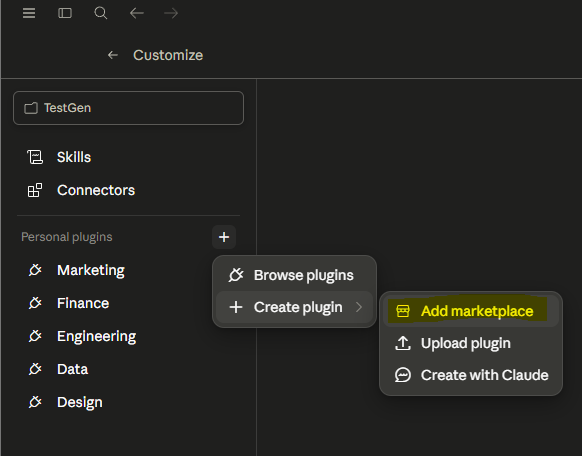Screen dimensions: 582x456
Task: Click the Design plug icon
Action: coord(35,402)
